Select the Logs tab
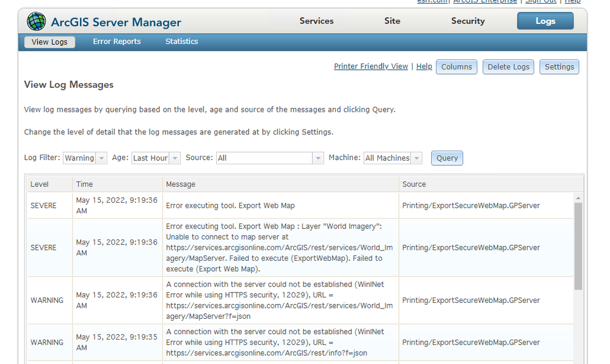The width and height of the screenshot is (610, 364). click(x=545, y=21)
